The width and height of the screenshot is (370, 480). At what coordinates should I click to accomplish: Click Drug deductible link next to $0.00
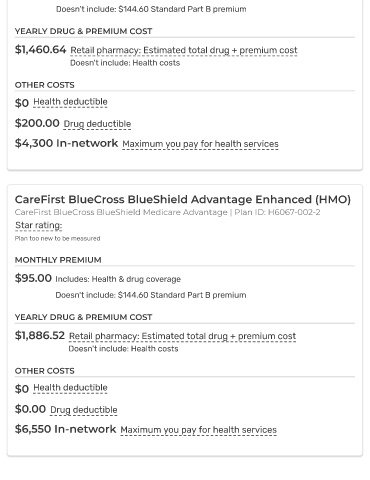click(x=84, y=410)
